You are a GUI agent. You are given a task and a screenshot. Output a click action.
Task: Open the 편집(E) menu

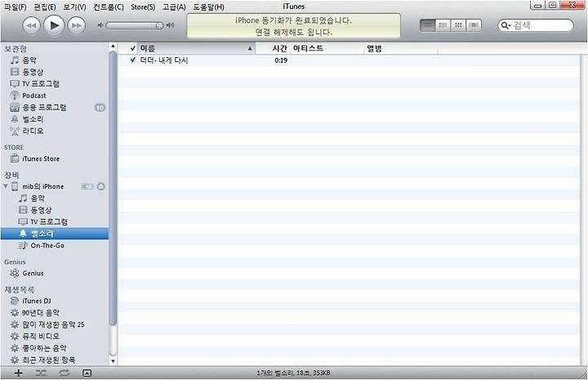pos(45,7)
